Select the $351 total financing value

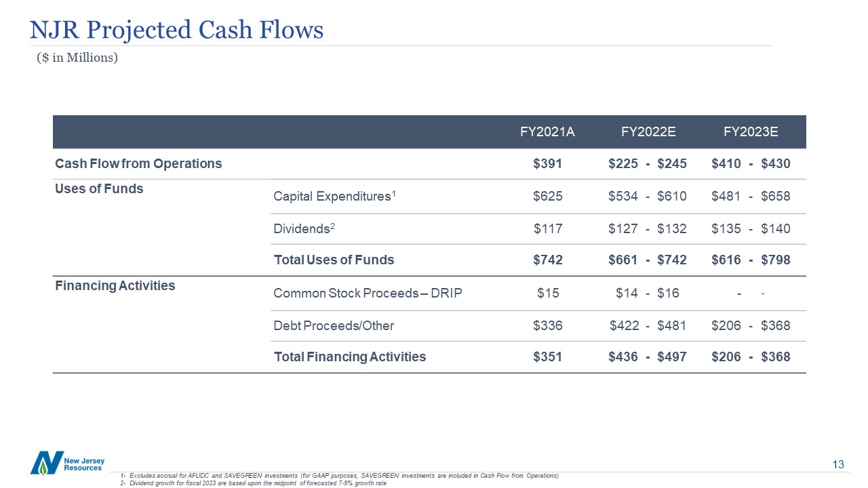(x=548, y=357)
